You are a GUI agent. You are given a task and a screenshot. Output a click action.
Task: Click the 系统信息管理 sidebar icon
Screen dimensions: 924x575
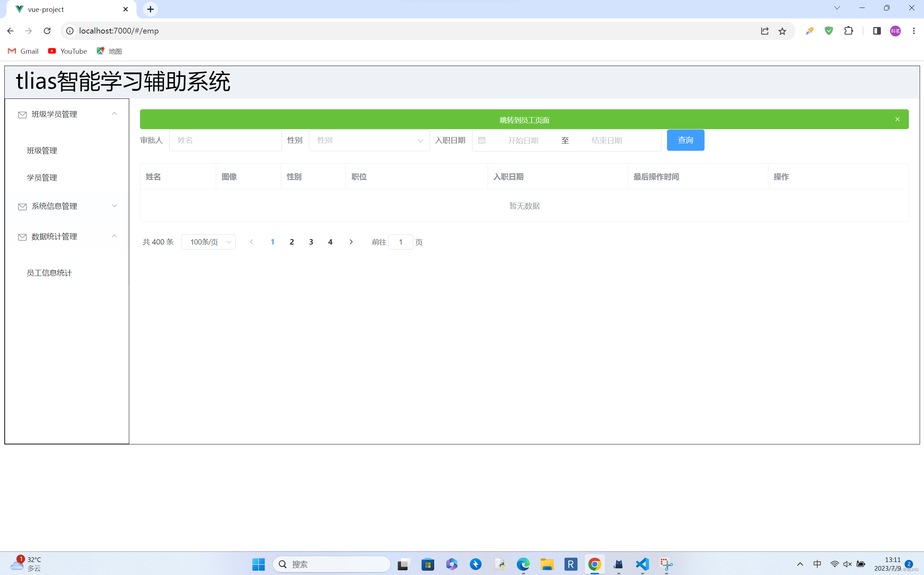click(x=22, y=206)
